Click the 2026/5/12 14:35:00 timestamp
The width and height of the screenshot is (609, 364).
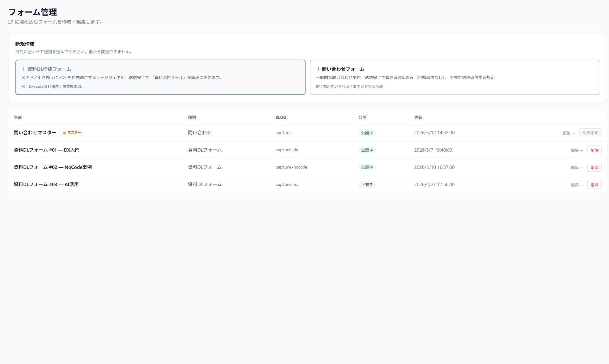click(434, 133)
